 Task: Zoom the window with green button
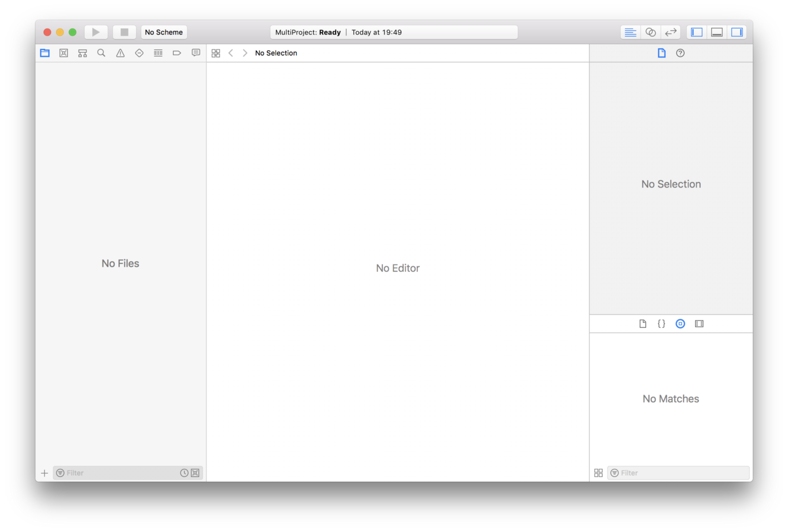[72, 32]
